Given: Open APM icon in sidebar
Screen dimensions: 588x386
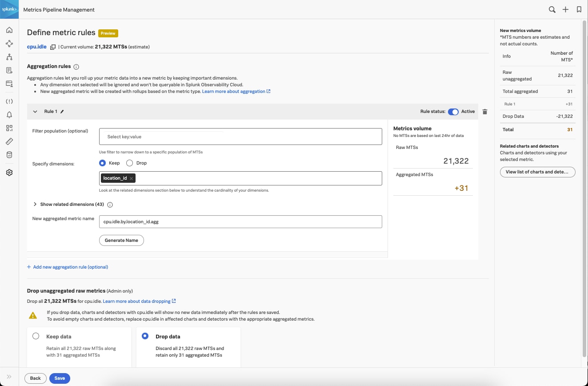Looking at the screenshot, I should pos(9,44).
